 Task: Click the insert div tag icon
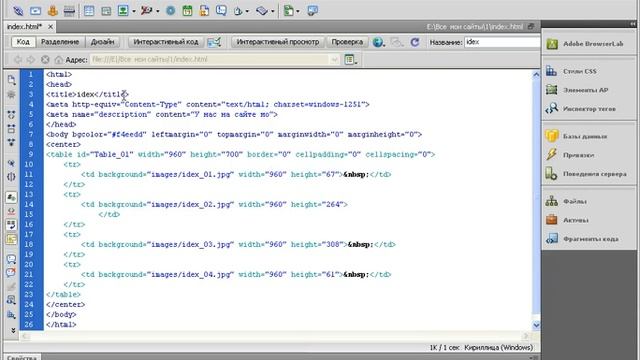pyautogui.click(x=106, y=11)
